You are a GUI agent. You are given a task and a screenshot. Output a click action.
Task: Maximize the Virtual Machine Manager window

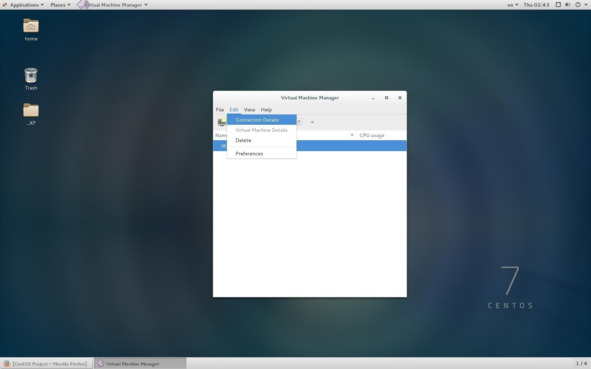click(386, 98)
